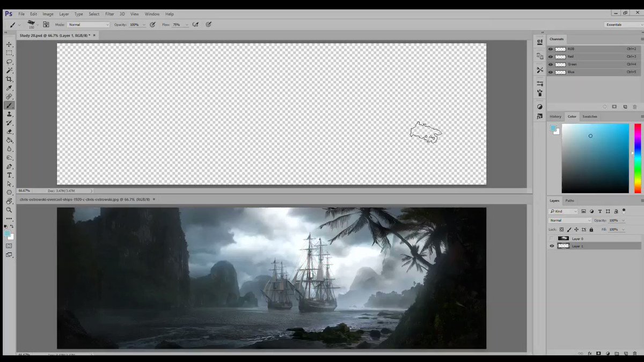Viewport: 644px width, 362px height.
Task: Click the hue slider strip
Action: click(x=638, y=158)
